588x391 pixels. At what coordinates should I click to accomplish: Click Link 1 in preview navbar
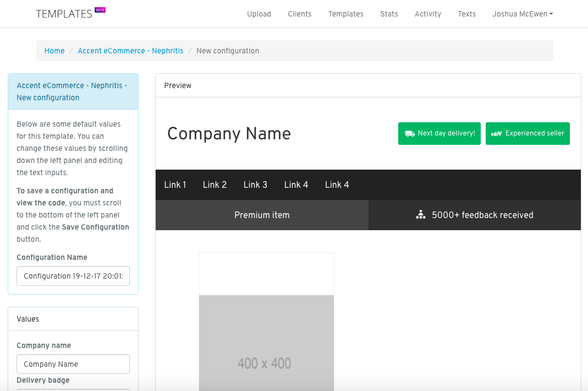click(x=175, y=185)
